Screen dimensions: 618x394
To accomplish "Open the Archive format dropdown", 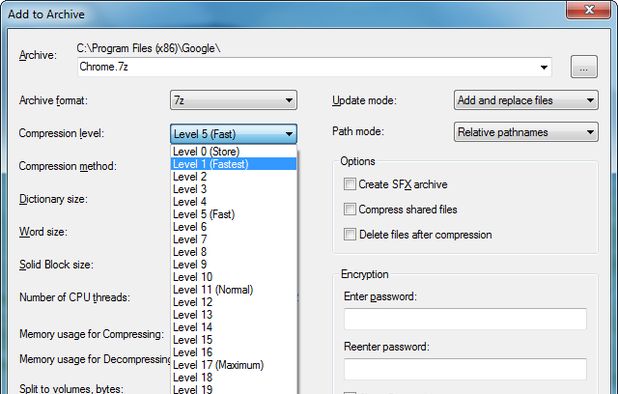I will 233,100.
